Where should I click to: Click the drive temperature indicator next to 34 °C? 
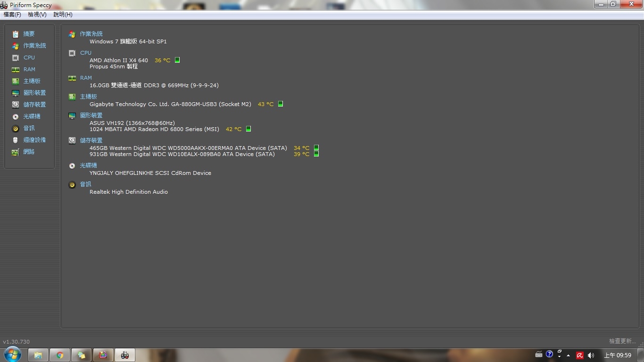[316, 148]
